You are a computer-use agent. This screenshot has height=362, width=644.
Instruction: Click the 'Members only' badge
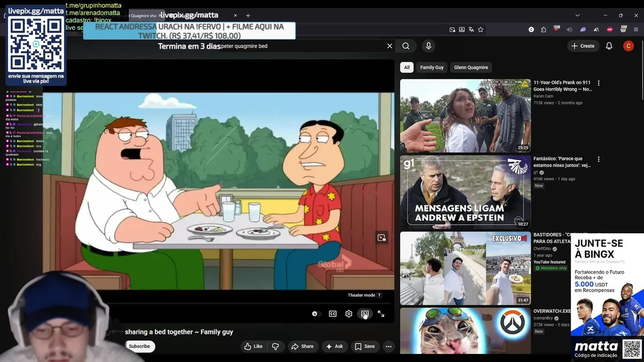[x=550, y=268]
